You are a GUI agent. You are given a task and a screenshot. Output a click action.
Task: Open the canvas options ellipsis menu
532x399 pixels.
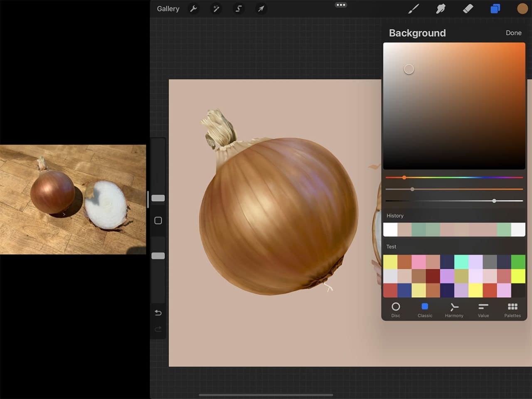[341, 5]
